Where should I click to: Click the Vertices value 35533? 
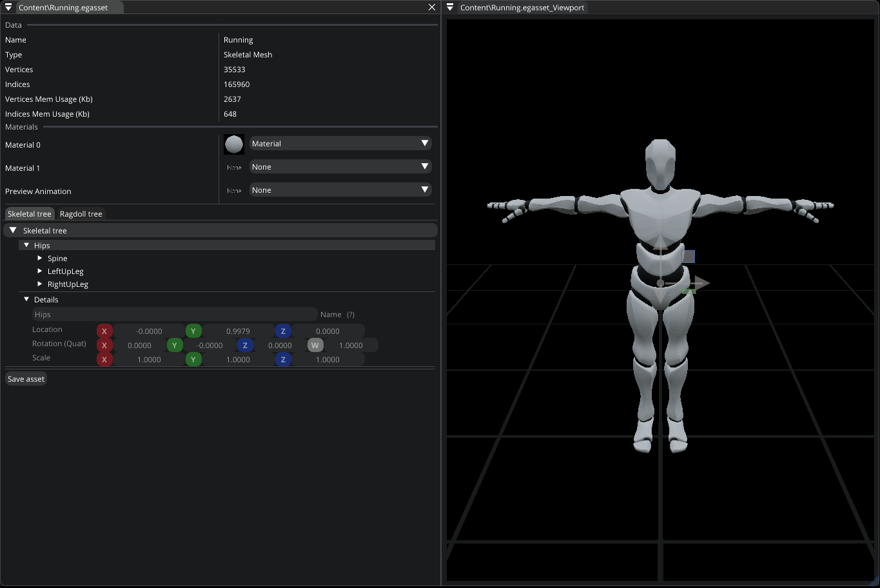point(235,70)
